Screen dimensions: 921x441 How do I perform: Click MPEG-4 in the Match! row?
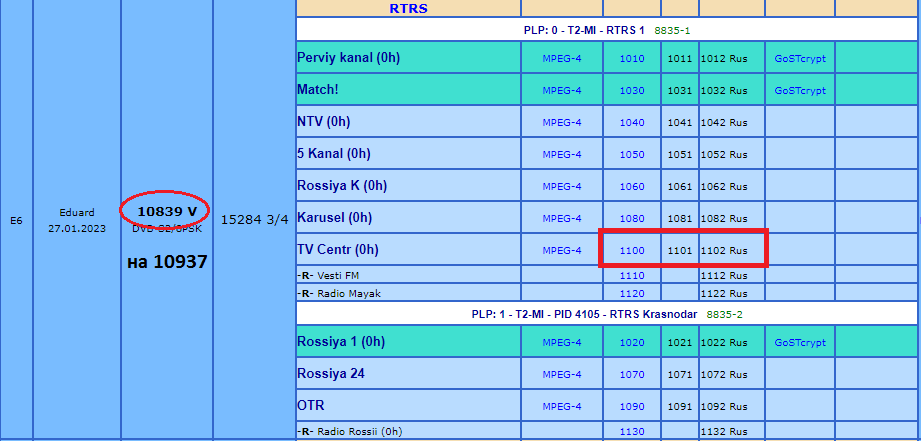tap(562, 91)
